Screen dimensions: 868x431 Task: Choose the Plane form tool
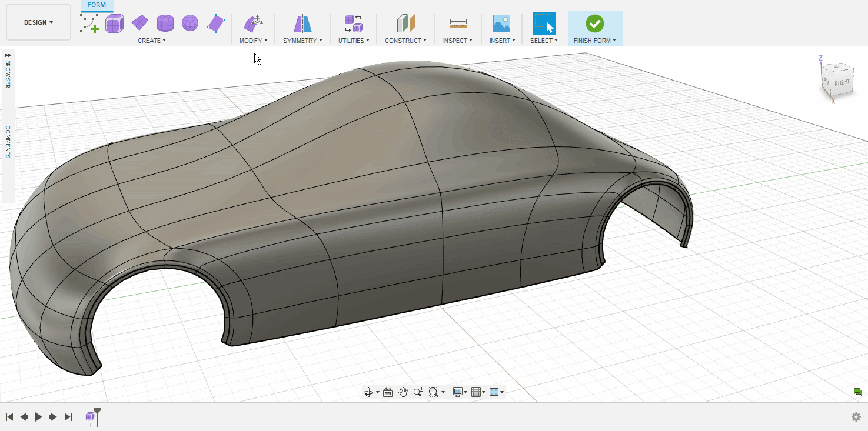point(140,24)
